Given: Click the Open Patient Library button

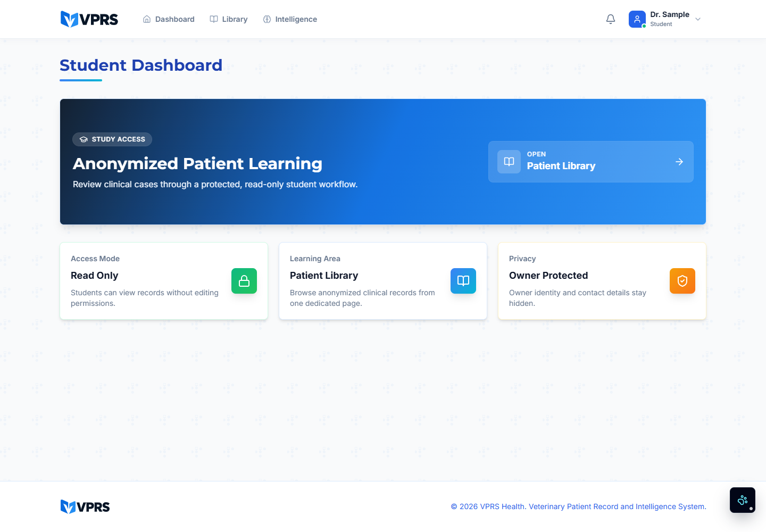Looking at the screenshot, I should (591, 162).
